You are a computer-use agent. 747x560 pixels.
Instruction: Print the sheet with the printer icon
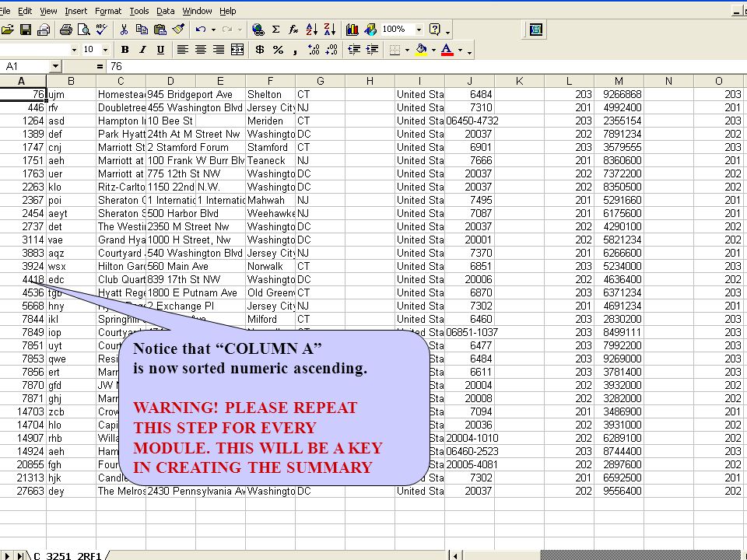click(x=65, y=30)
